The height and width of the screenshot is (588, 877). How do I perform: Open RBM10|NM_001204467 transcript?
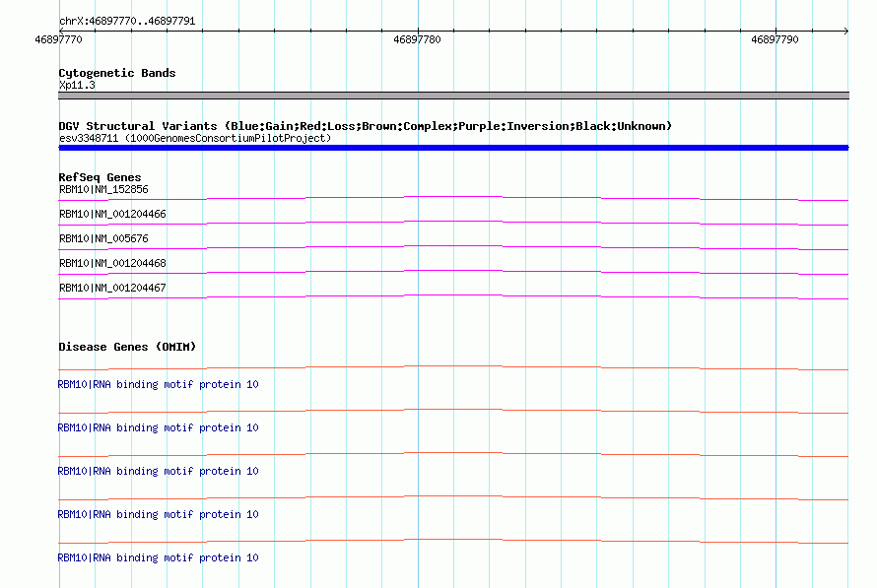[112, 288]
